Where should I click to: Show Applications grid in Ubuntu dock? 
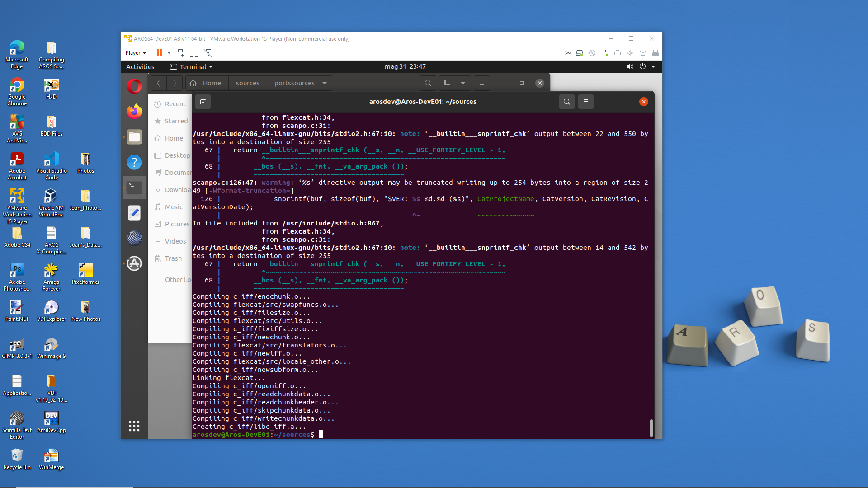134,426
